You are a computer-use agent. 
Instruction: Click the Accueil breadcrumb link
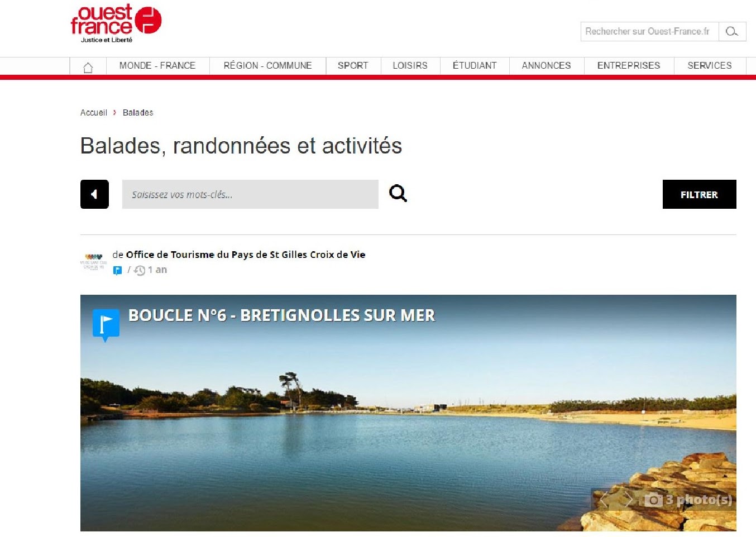tap(93, 113)
